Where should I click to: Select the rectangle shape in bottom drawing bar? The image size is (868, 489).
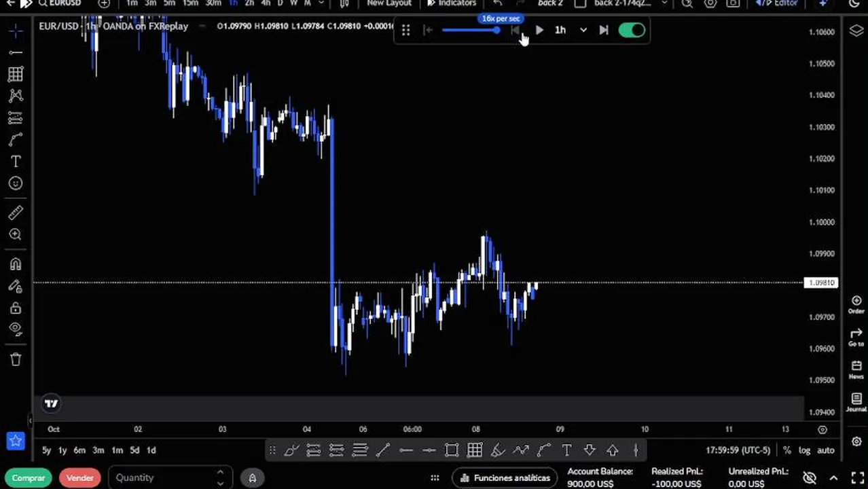pyautogui.click(x=452, y=450)
